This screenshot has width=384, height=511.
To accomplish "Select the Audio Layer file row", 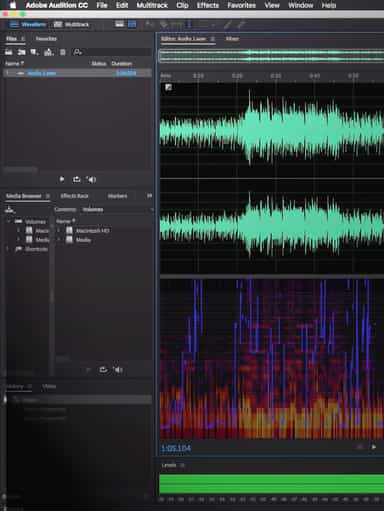I will coord(77,73).
